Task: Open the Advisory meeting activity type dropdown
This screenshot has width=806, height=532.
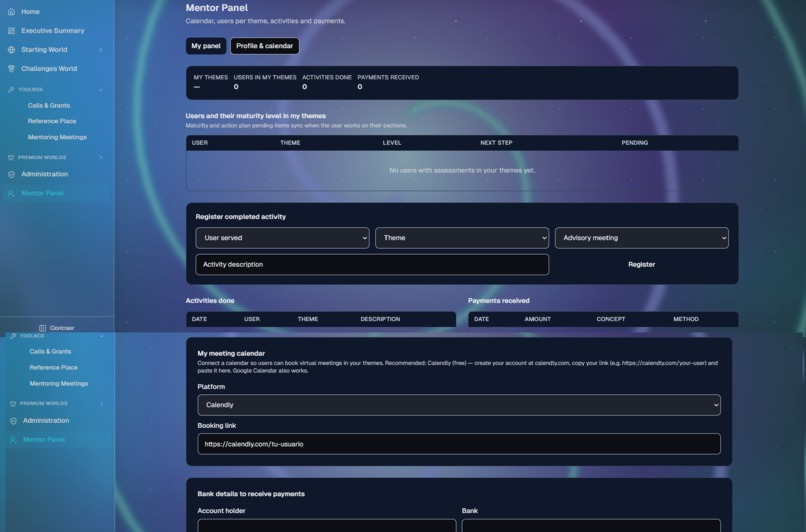Action: [x=642, y=238]
